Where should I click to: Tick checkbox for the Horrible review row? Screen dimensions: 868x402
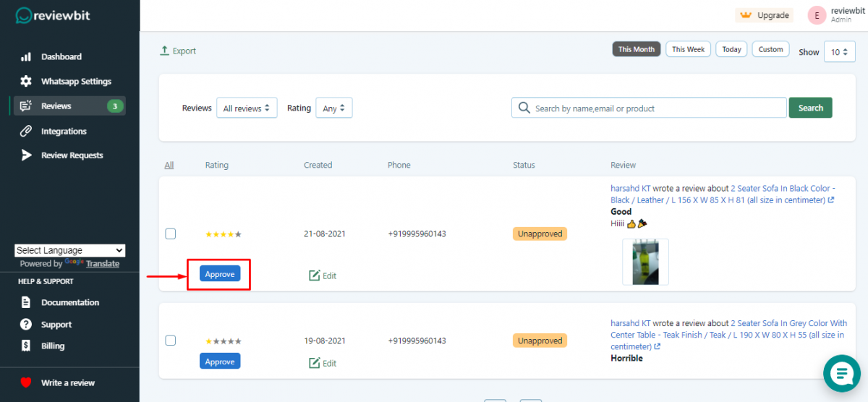pyautogui.click(x=171, y=340)
